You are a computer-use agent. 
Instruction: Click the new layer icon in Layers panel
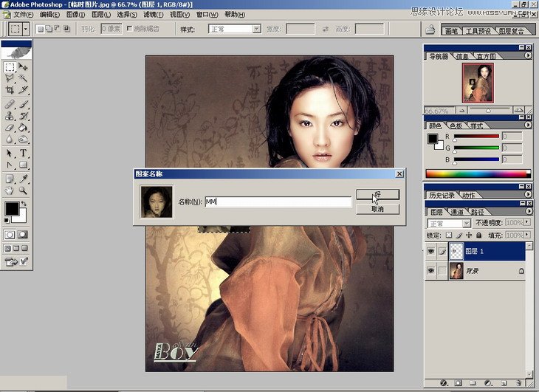tap(504, 382)
